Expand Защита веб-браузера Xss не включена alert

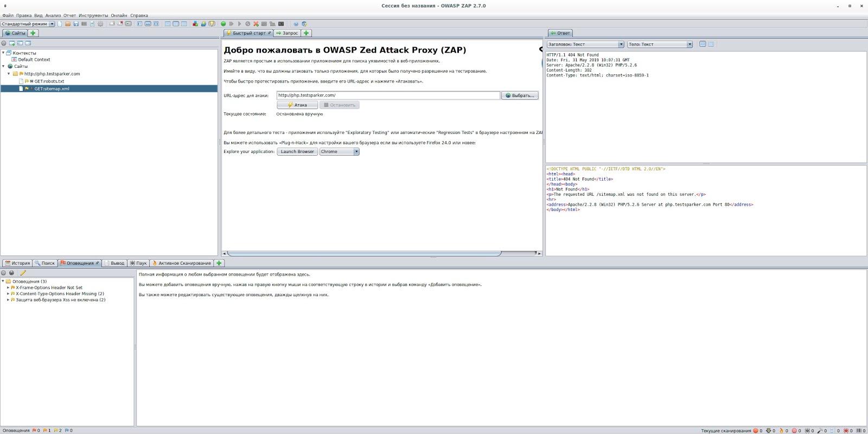tap(8, 299)
